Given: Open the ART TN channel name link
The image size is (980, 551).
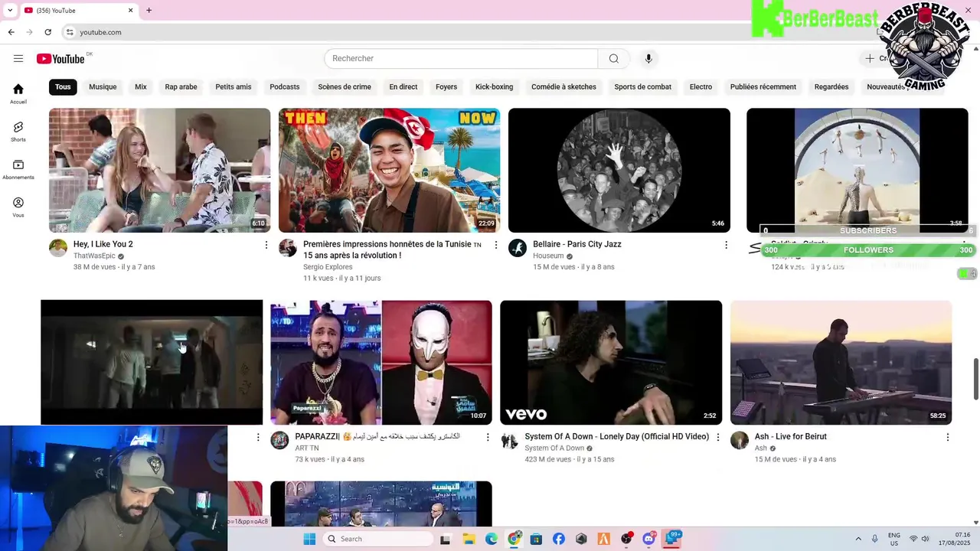Looking at the screenshot, I should (x=307, y=448).
